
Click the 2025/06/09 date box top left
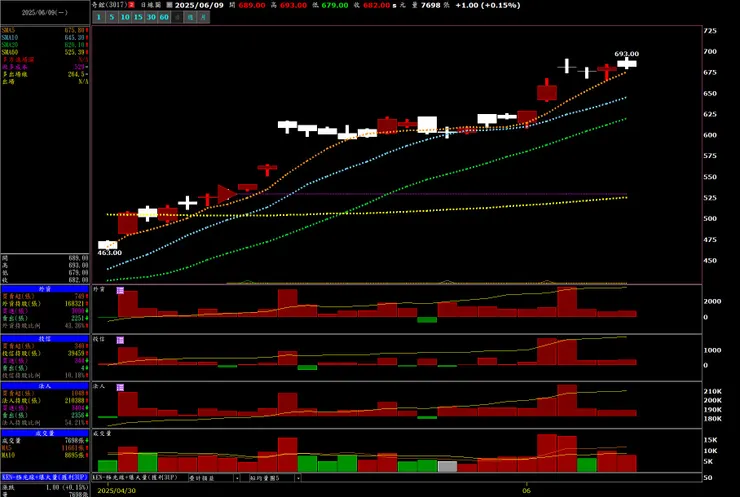[x=45, y=13]
